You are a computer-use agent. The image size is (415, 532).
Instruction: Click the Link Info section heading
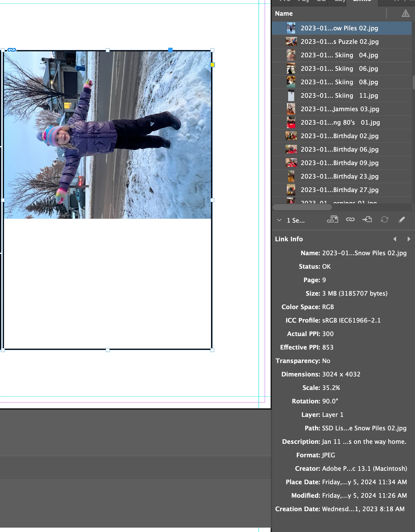(289, 239)
